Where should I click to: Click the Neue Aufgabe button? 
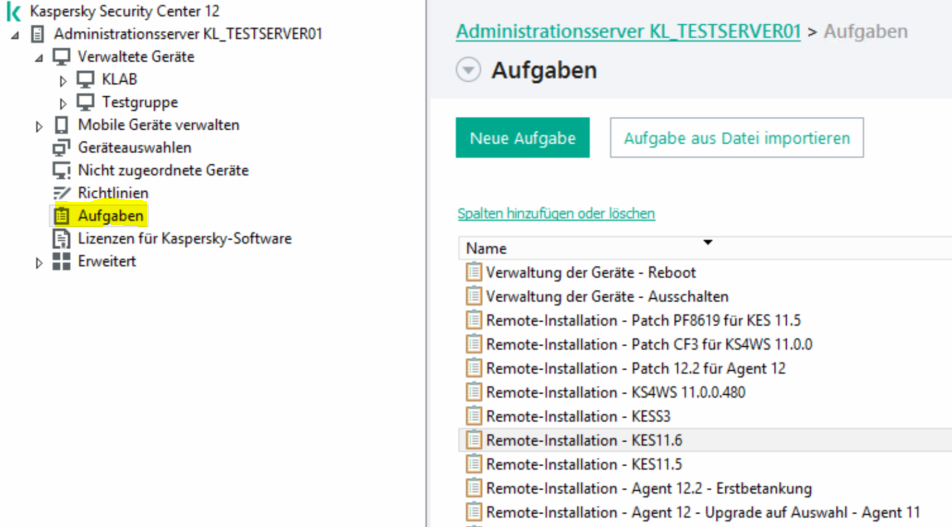523,138
